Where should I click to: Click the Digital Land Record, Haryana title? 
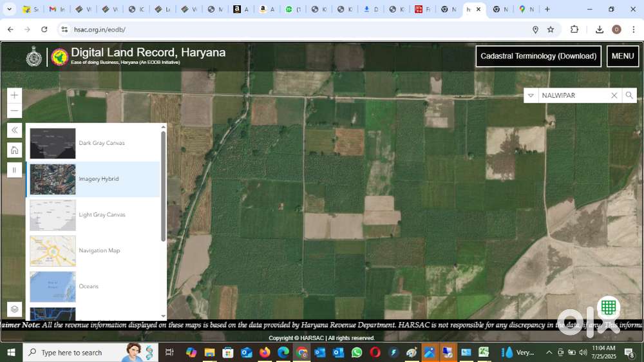(x=148, y=53)
